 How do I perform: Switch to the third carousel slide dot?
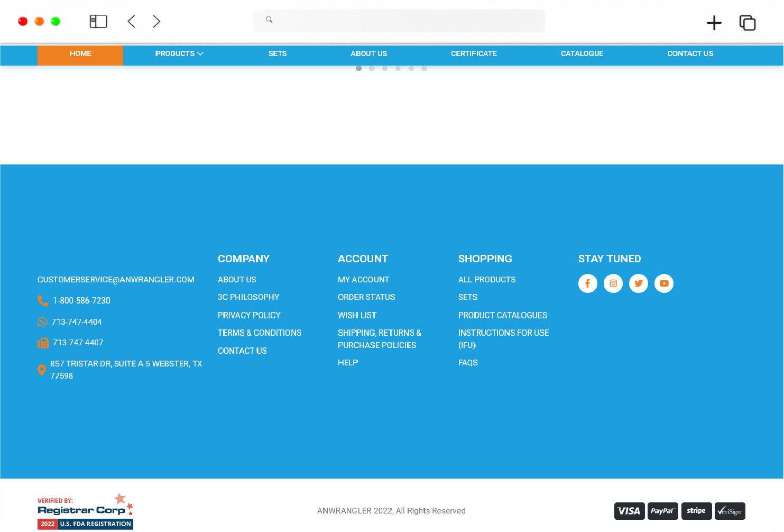385,68
